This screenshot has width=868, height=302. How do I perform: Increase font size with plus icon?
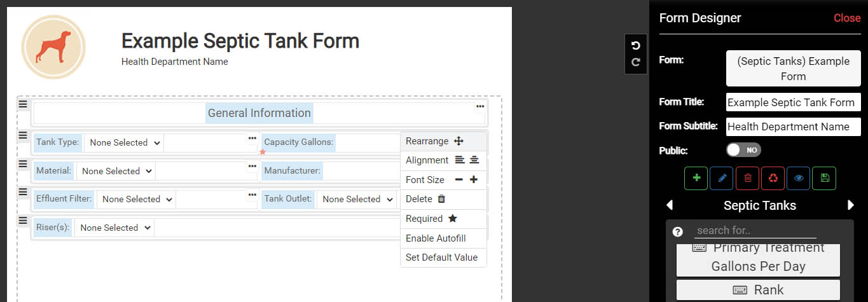tap(474, 180)
